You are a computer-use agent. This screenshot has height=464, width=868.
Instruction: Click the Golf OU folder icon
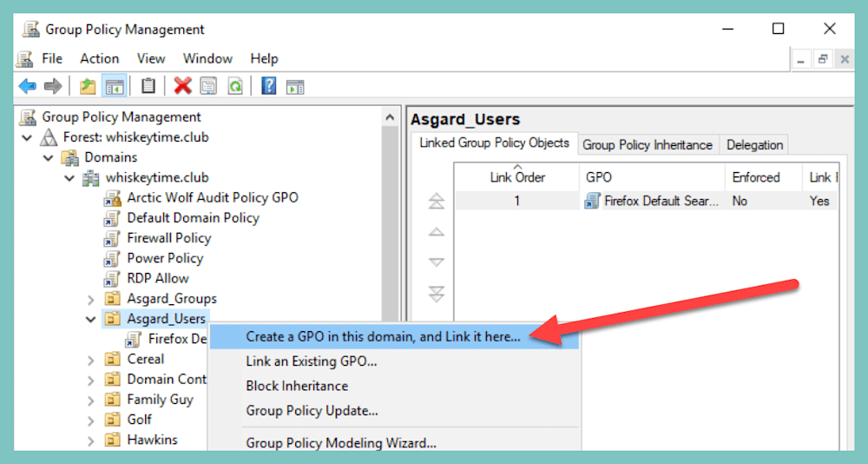coord(112,420)
